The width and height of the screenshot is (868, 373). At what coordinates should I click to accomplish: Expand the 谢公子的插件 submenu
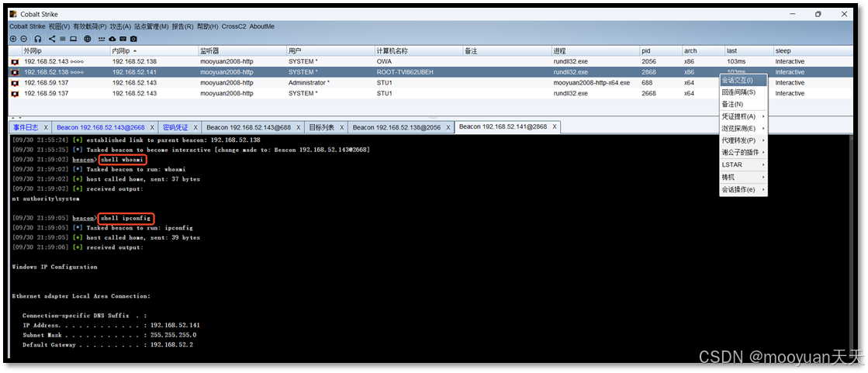coord(743,152)
